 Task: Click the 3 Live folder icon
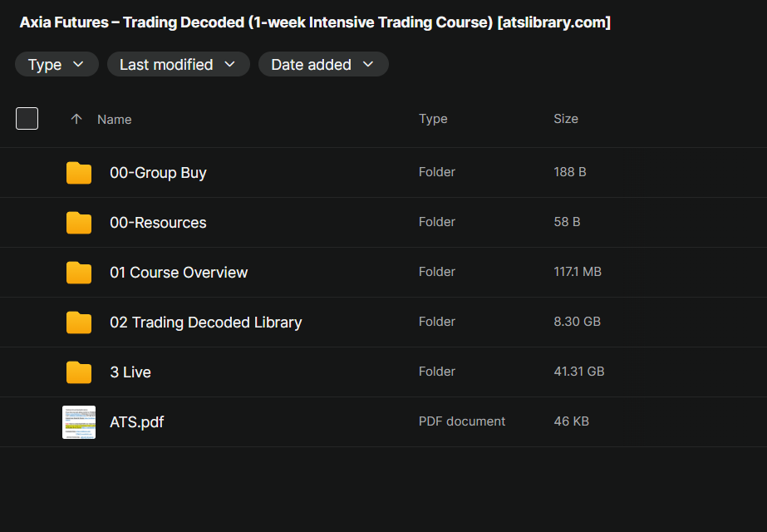[x=79, y=372]
